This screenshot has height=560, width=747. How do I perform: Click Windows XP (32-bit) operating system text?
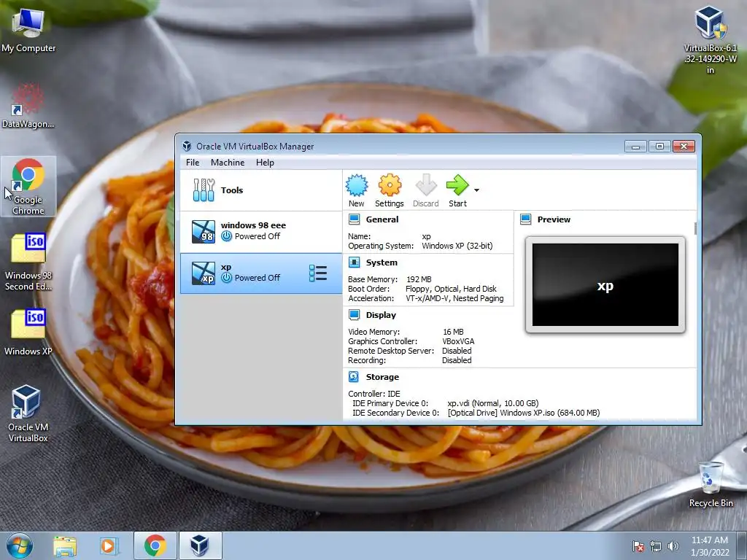click(x=457, y=246)
